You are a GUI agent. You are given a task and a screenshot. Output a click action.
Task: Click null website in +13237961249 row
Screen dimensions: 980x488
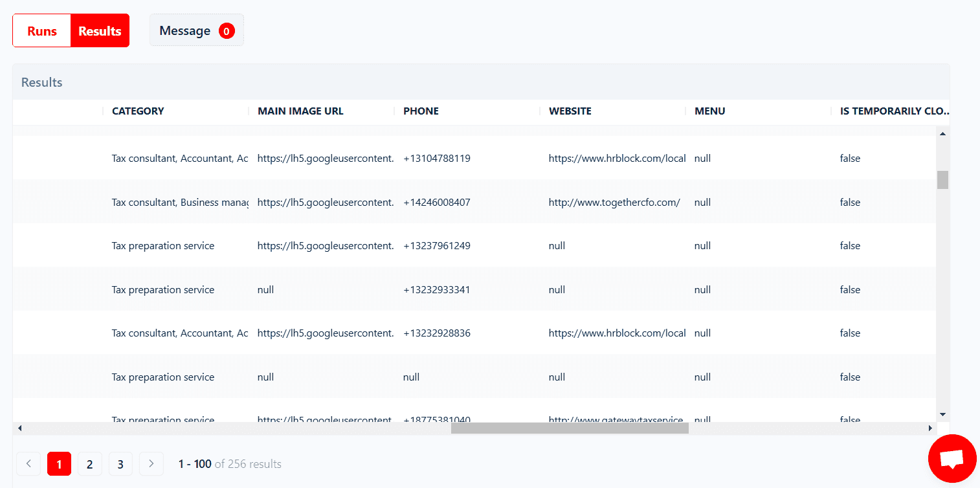click(557, 246)
